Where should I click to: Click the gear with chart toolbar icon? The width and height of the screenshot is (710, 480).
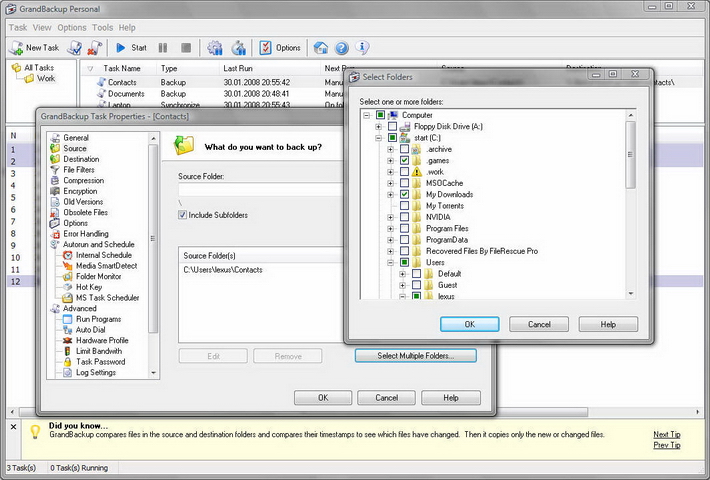215,48
